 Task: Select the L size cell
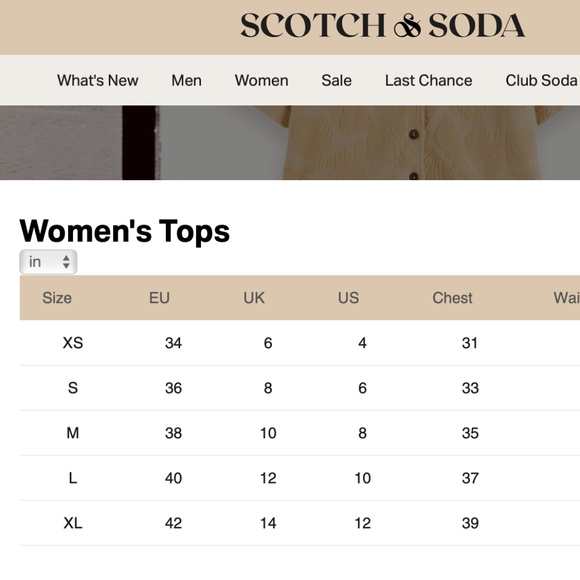tap(73, 478)
